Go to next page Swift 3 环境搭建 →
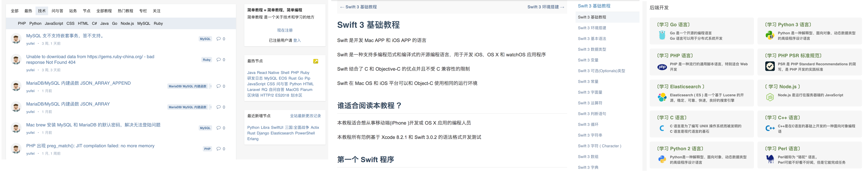The height and width of the screenshot is (172, 868). tap(546, 7)
